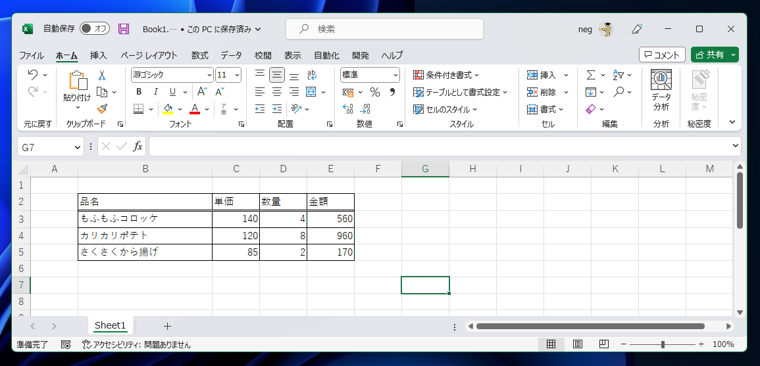Toggle Italic formatting
The image size is (760, 366).
[156, 92]
